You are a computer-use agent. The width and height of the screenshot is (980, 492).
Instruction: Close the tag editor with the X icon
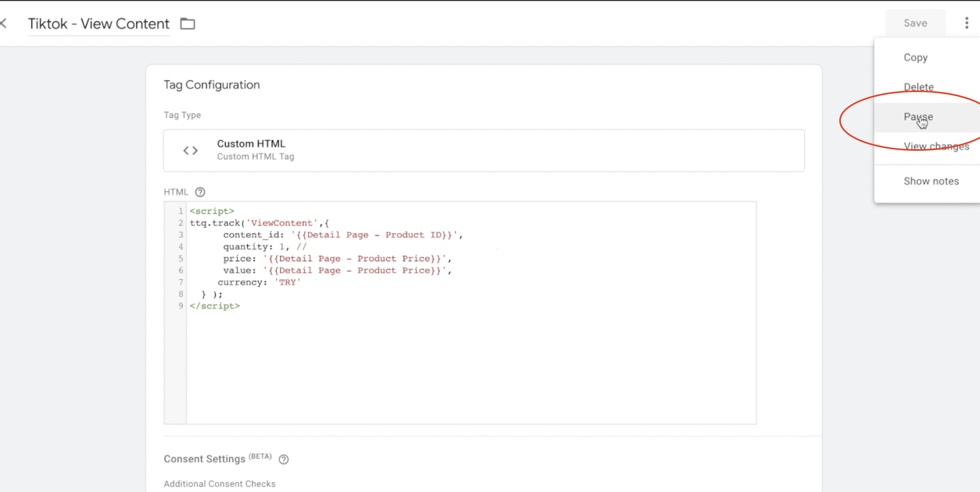point(3,24)
